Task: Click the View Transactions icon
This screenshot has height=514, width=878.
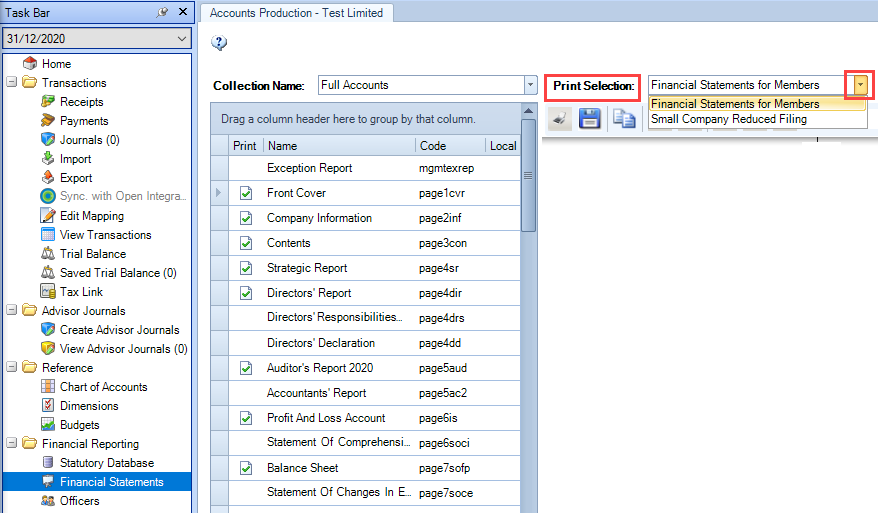Action: [48, 235]
